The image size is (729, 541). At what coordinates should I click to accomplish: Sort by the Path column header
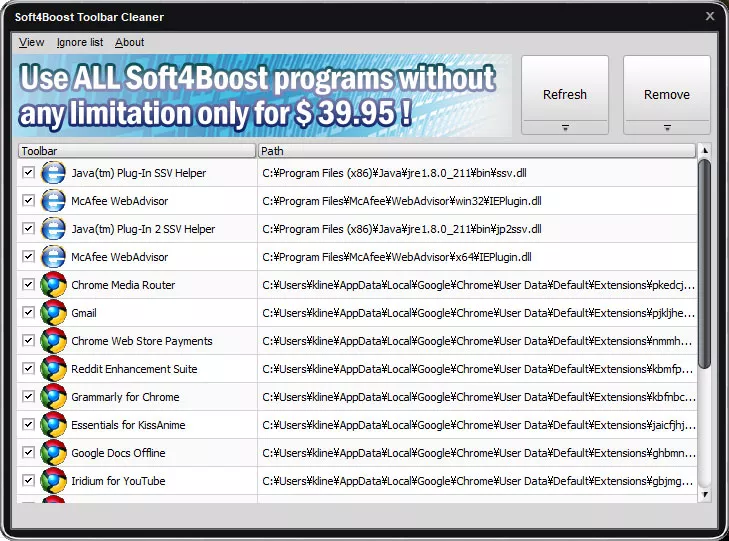477,151
